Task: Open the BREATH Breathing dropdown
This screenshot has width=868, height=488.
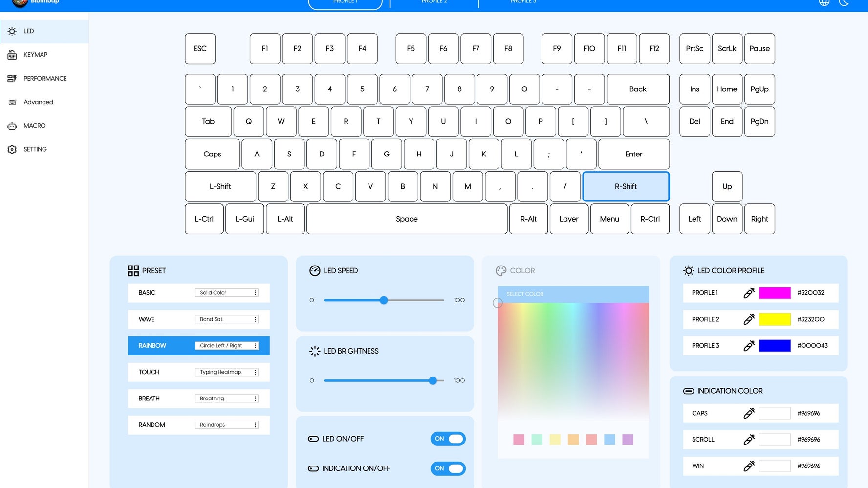Action: point(227,399)
